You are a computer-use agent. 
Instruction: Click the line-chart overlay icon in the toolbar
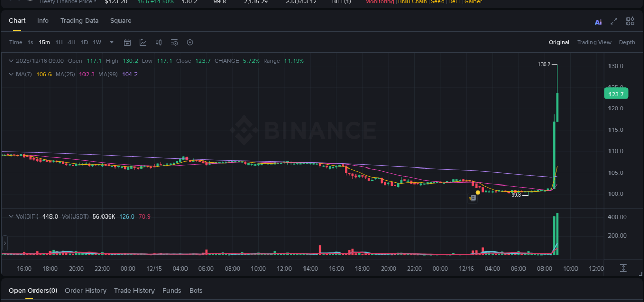(143, 42)
